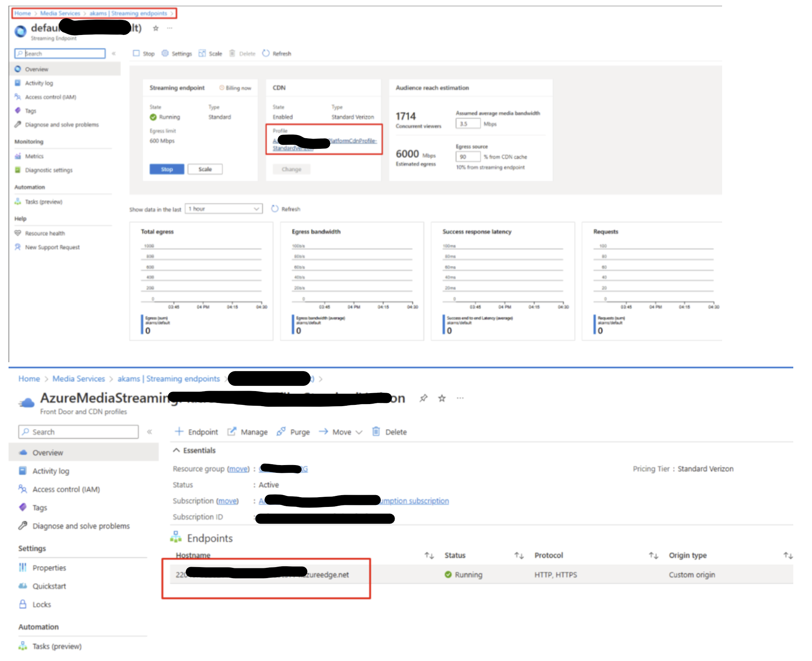Open the CDN profile link
This screenshot has height=661, width=812.
[324, 144]
